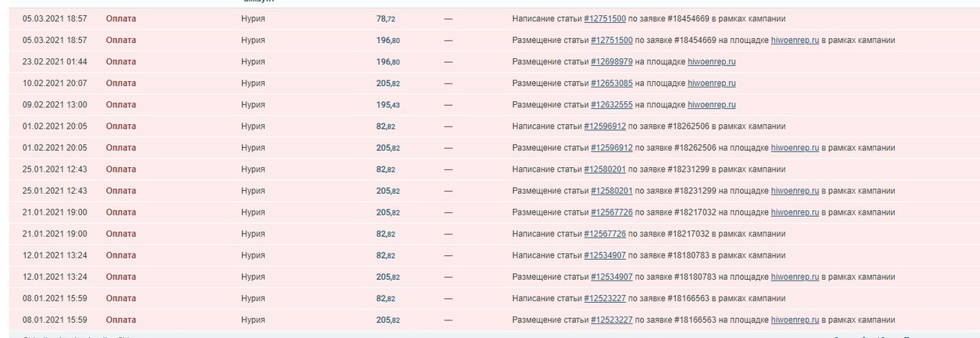
Task: Open article #12751500 in the Размещение статьи row
Action: click(611, 40)
